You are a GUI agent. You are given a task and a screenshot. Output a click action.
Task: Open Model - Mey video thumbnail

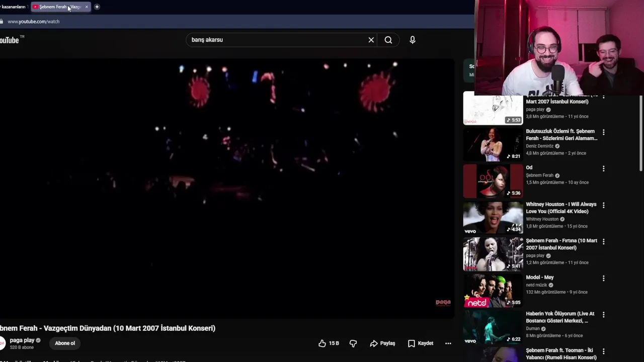point(493,291)
